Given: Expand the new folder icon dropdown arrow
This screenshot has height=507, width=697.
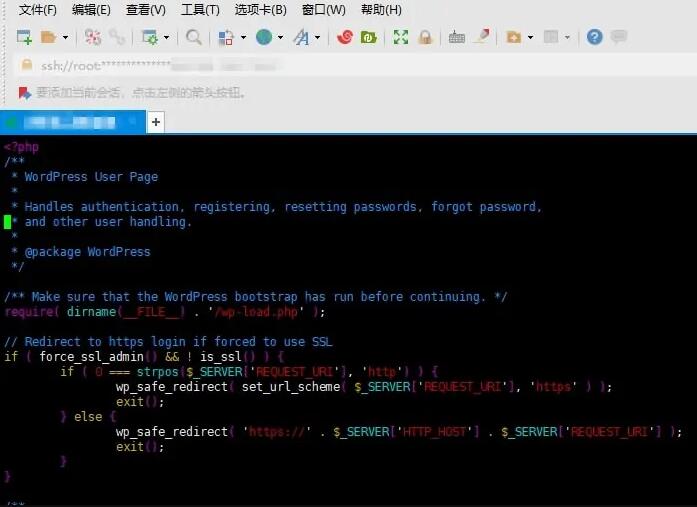Looking at the screenshot, I should pyautogui.click(x=530, y=37).
